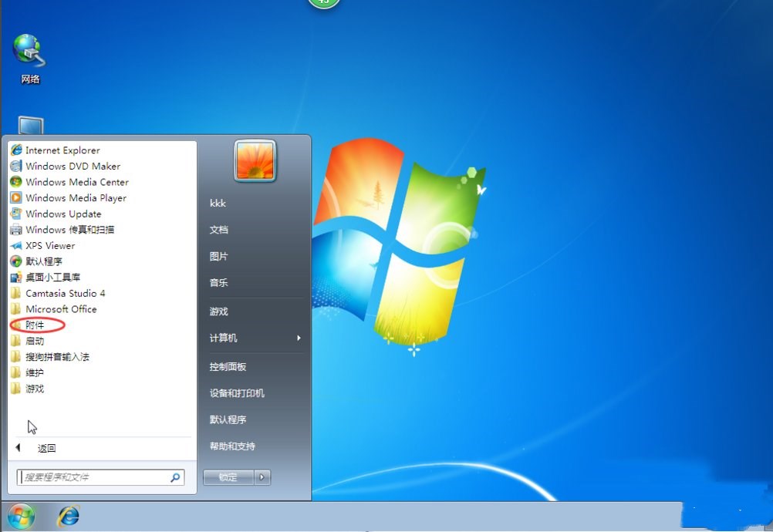Click the Microsoft Office folder icon
The width and height of the screenshot is (773, 532).
(x=16, y=309)
